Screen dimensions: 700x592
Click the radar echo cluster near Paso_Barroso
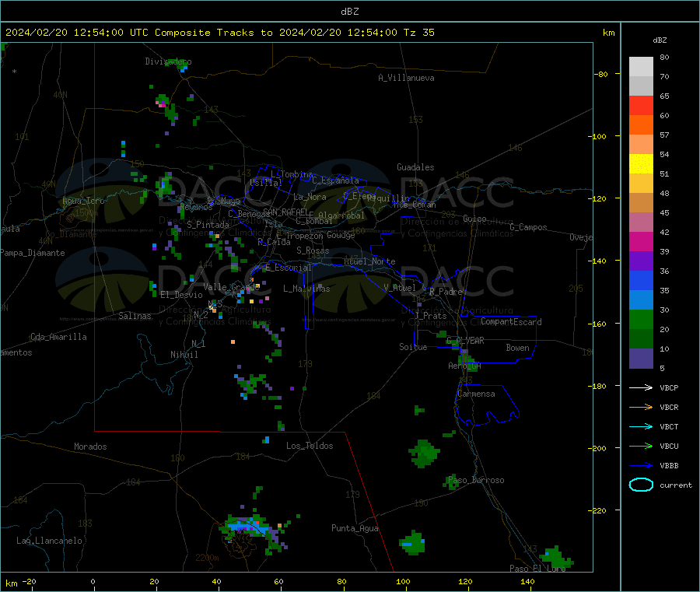click(x=451, y=482)
